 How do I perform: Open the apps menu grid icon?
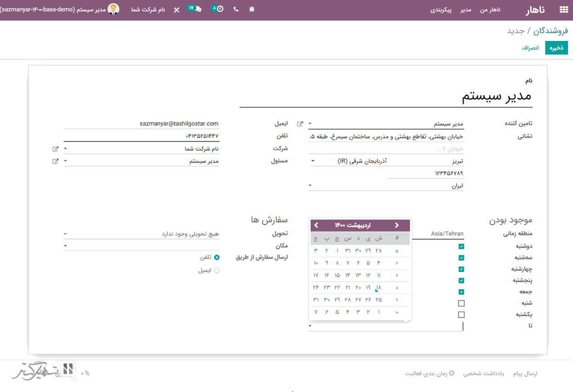tap(563, 9)
